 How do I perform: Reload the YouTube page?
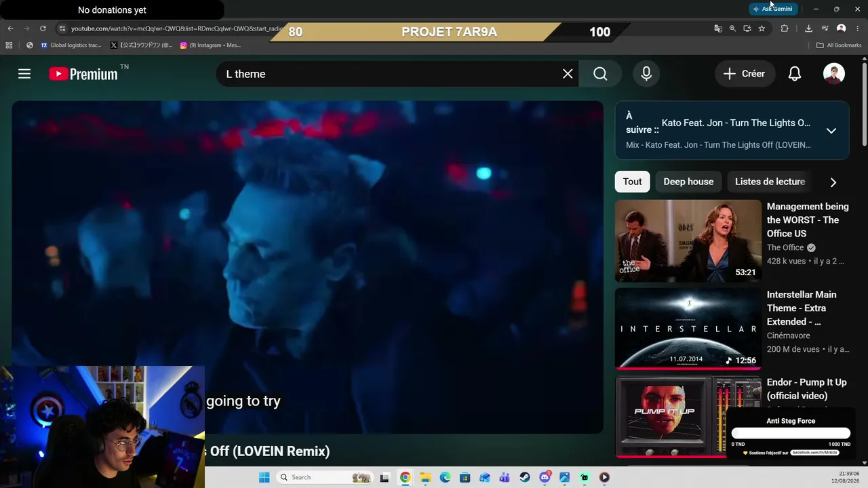43,28
